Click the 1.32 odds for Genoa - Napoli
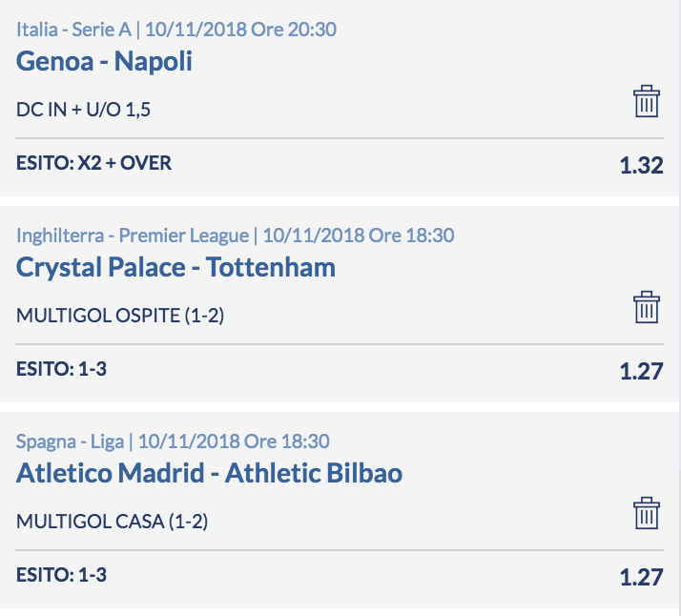Screen dimensions: 681x616 pyautogui.click(x=642, y=165)
